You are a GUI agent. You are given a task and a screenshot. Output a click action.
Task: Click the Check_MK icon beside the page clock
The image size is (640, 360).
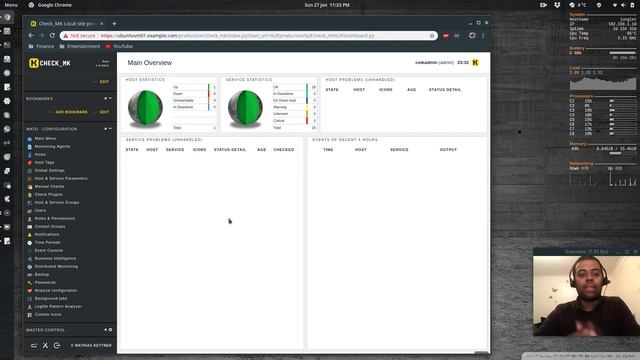[475, 62]
